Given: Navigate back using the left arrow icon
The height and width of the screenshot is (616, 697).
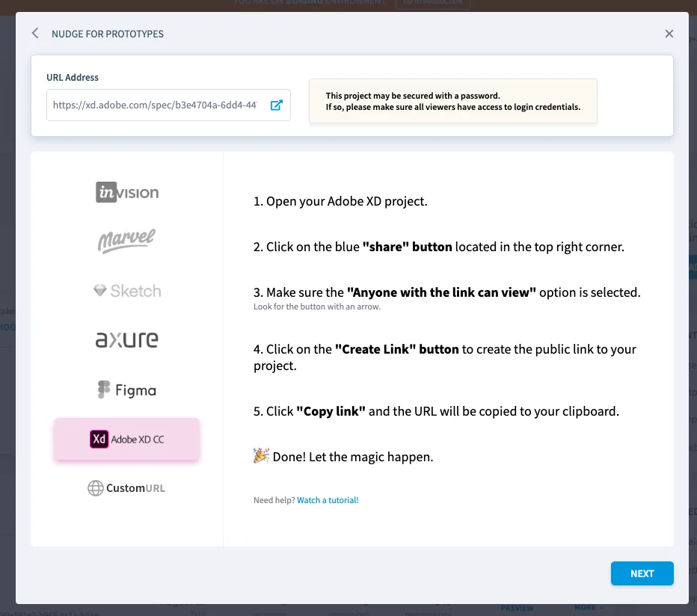Looking at the screenshot, I should tap(34, 33).
